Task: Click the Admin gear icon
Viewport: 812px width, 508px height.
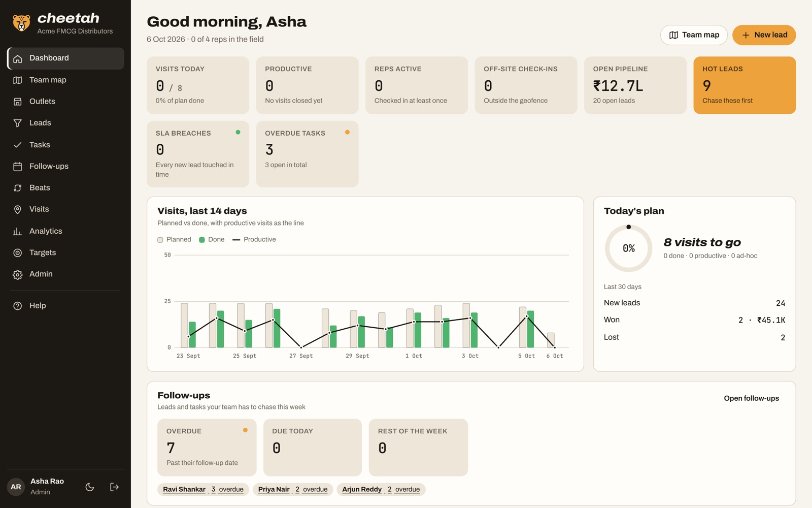Action: click(18, 274)
